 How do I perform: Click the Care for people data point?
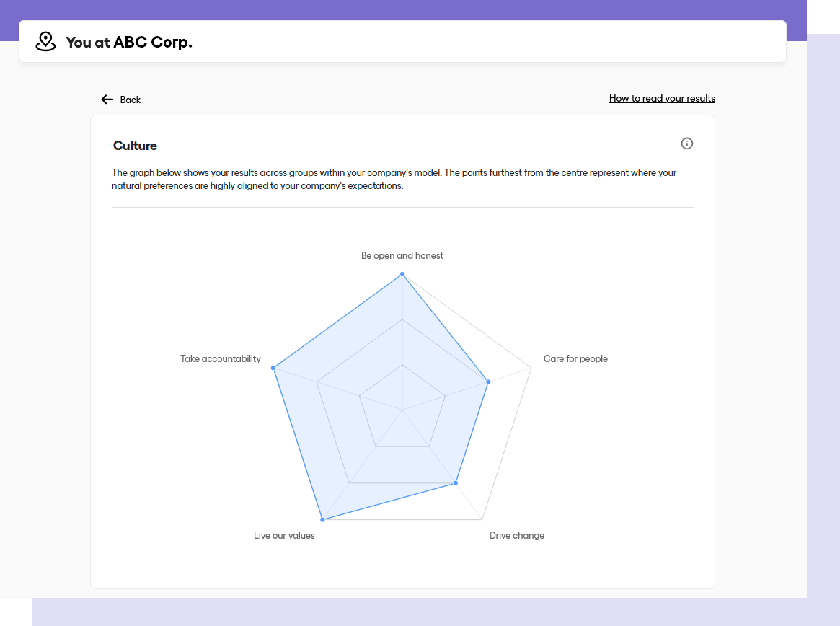coord(488,382)
